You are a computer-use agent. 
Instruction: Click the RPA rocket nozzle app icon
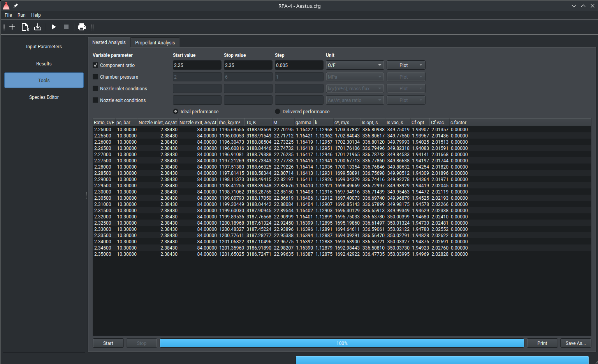click(x=6, y=6)
